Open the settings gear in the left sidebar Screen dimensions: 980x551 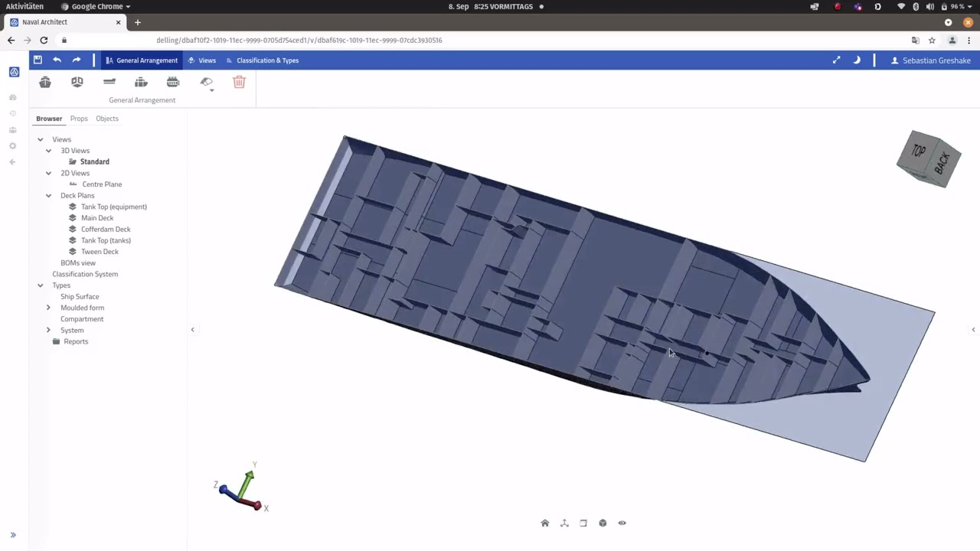tap(12, 145)
